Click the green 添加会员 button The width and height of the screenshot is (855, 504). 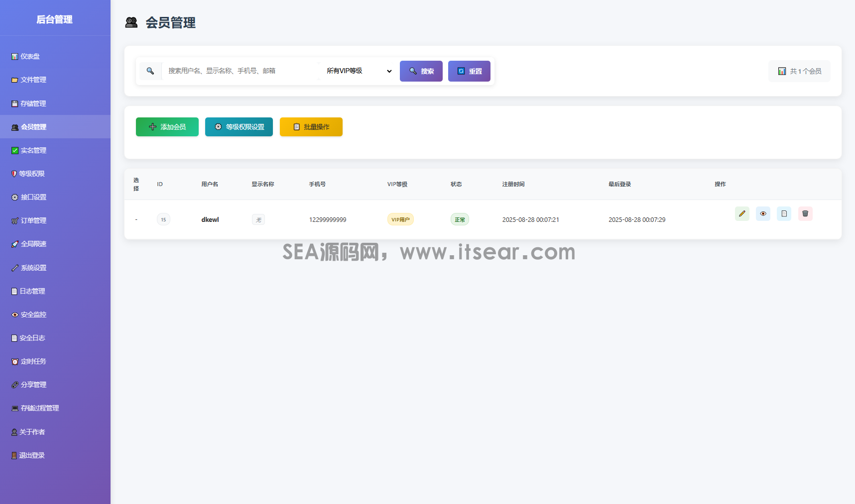point(167,127)
